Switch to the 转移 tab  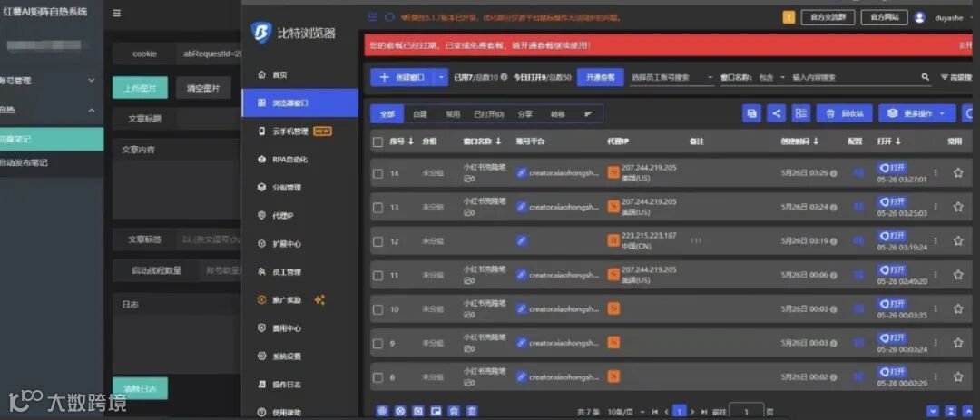point(557,113)
